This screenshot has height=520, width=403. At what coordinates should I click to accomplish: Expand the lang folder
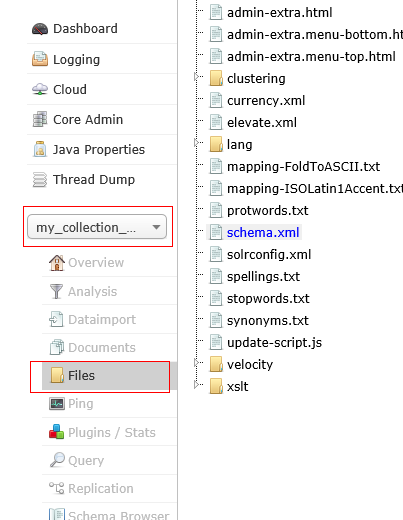coord(196,143)
